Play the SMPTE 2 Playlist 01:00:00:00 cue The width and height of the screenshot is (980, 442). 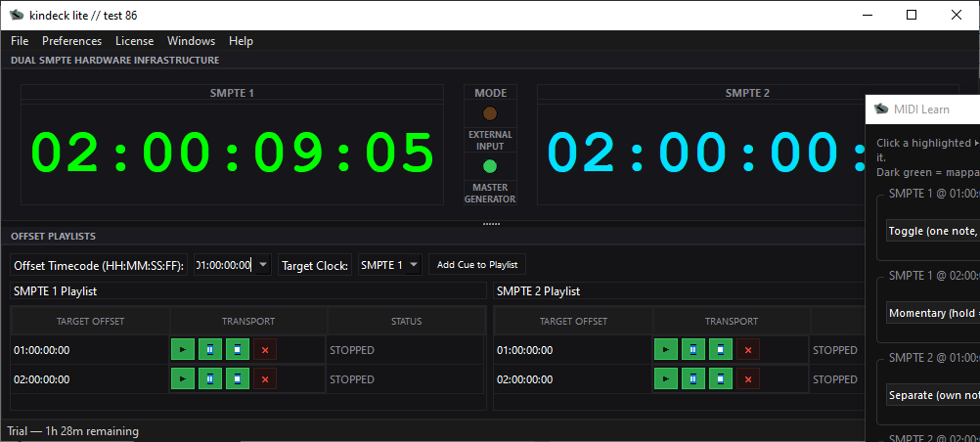[666, 350]
